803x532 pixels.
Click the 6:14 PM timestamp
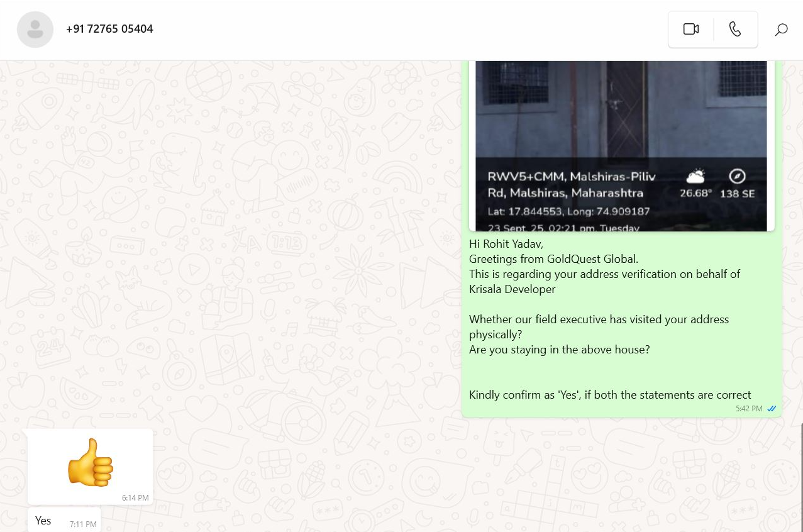[135, 497]
